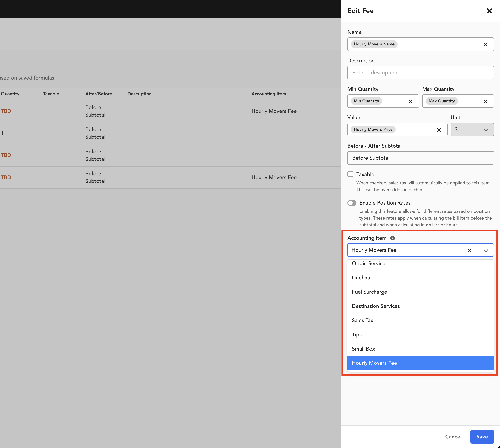The image size is (500, 448).
Task: Close the Edit Fee panel
Action: point(489,11)
